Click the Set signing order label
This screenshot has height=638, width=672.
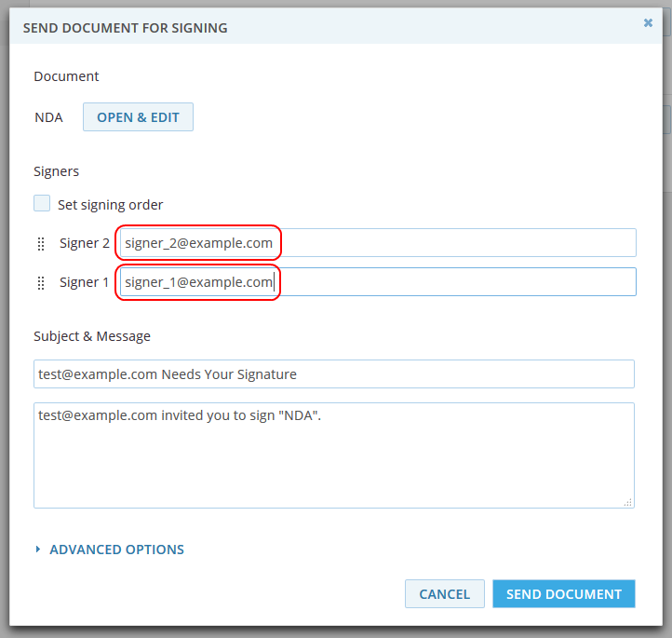tap(111, 205)
